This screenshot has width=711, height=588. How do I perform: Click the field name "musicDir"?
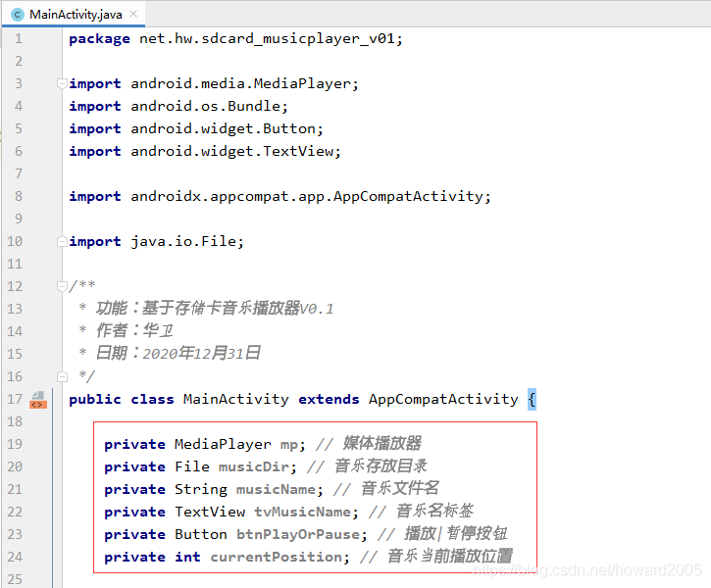tap(253, 467)
